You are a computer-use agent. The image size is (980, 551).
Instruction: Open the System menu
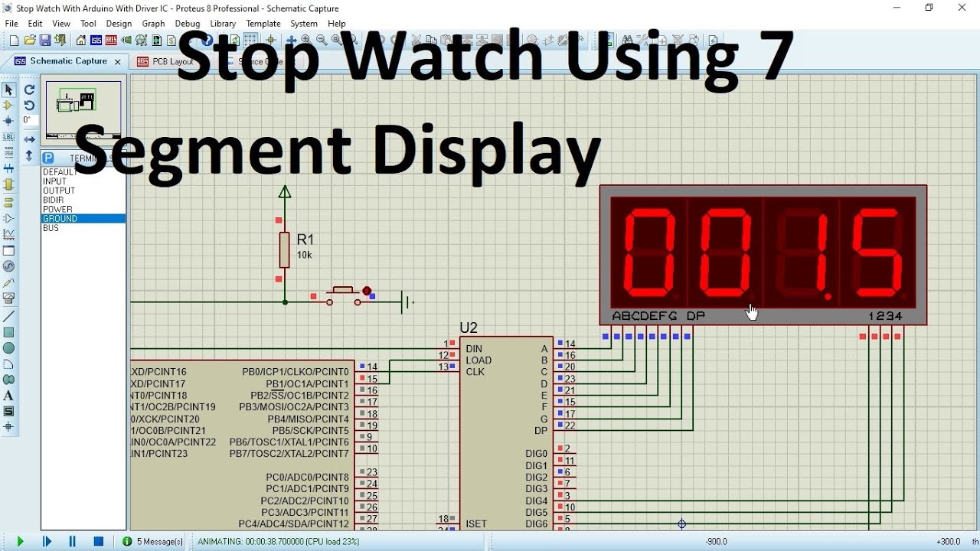click(304, 24)
